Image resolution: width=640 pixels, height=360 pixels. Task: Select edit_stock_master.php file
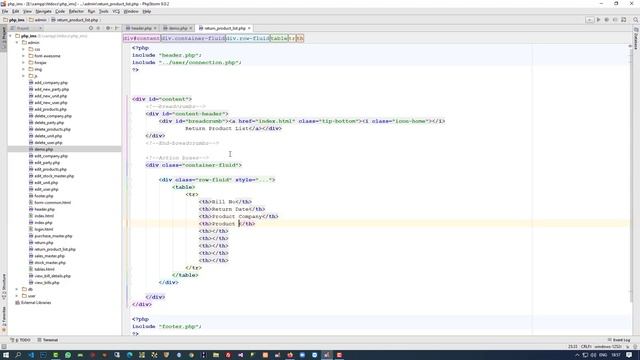pos(54,176)
